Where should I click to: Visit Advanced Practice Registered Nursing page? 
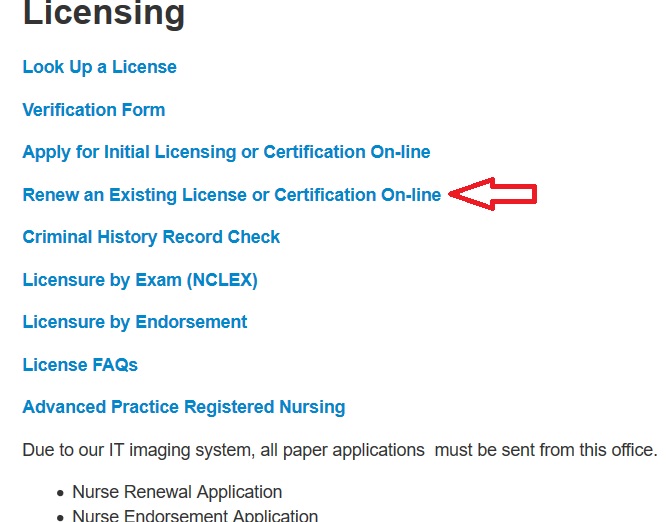(x=184, y=407)
